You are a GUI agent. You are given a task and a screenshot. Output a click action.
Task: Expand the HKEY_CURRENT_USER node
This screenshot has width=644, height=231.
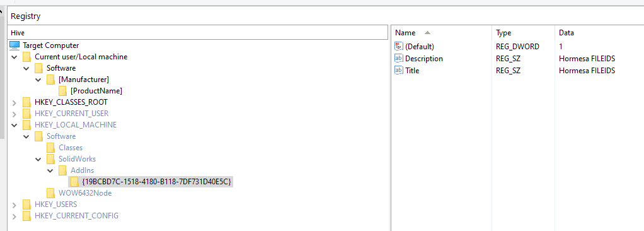14,114
